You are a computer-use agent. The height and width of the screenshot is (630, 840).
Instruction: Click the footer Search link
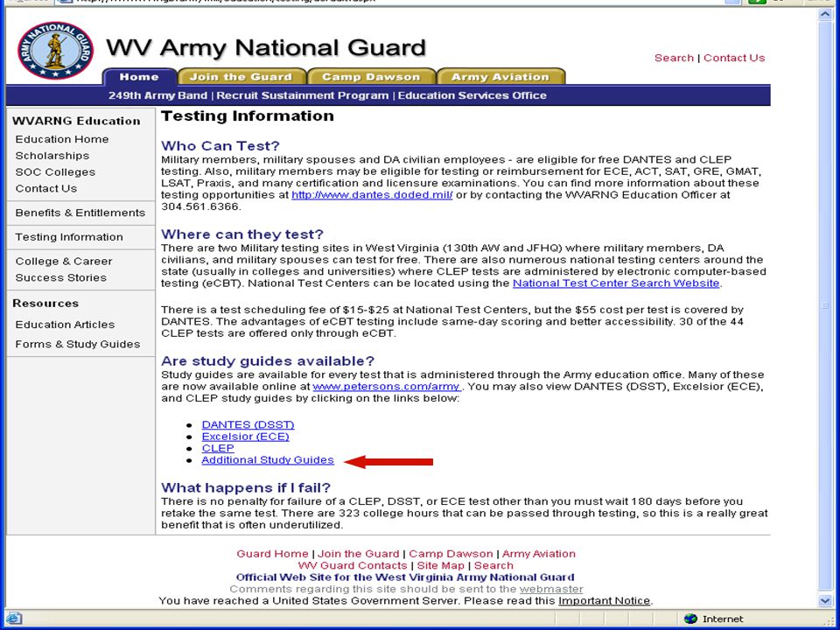[493, 566]
